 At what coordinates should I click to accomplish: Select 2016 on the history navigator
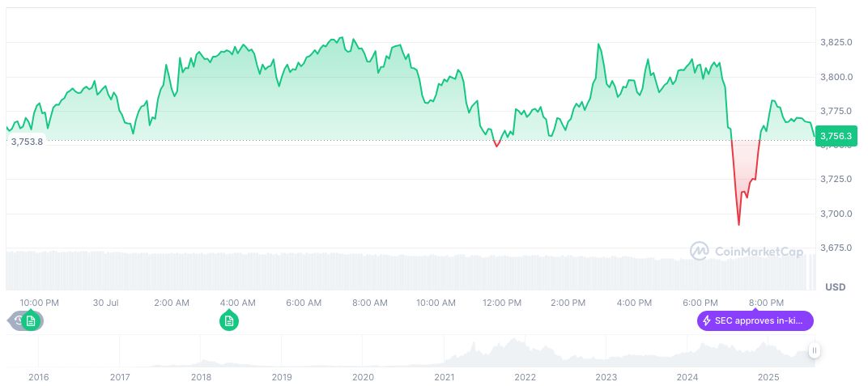coord(38,376)
